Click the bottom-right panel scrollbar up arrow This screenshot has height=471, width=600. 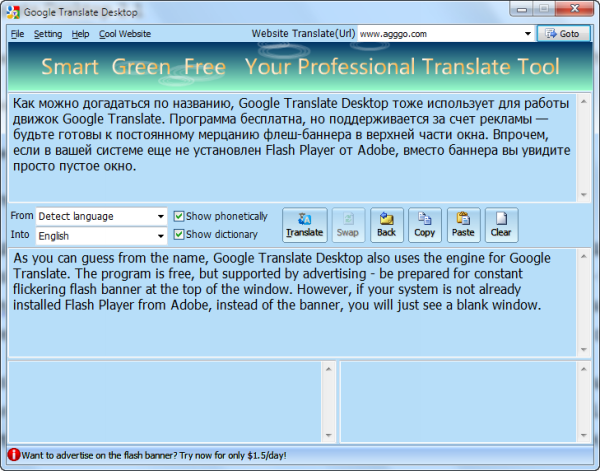584,369
